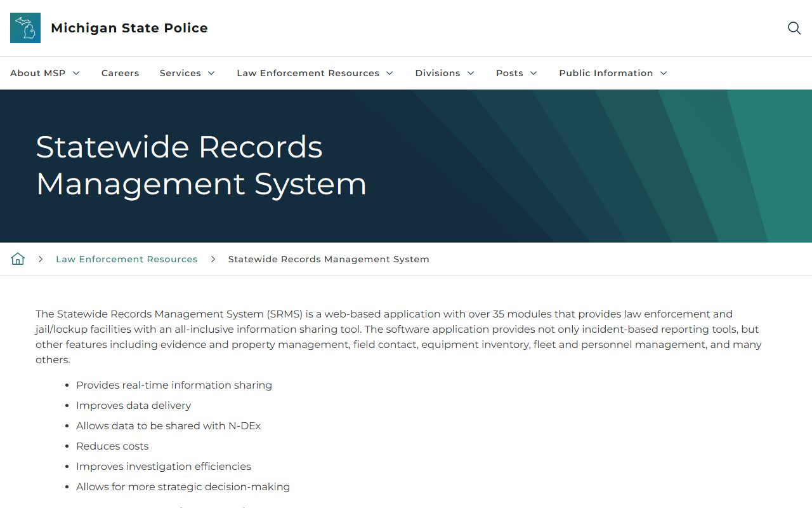The height and width of the screenshot is (508, 812).
Task: Click the Michigan state logo icon
Action: [x=25, y=28]
